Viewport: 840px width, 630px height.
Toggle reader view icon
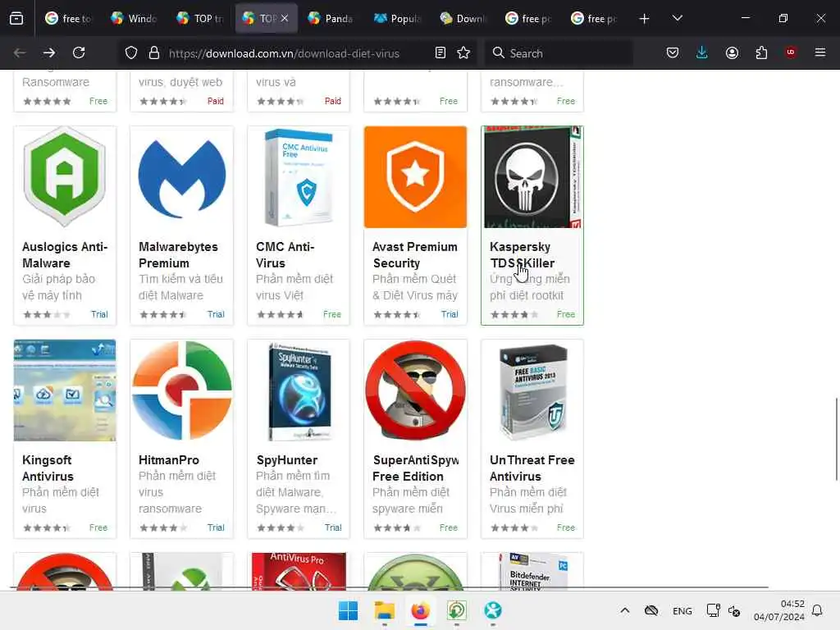coord(441,52)
